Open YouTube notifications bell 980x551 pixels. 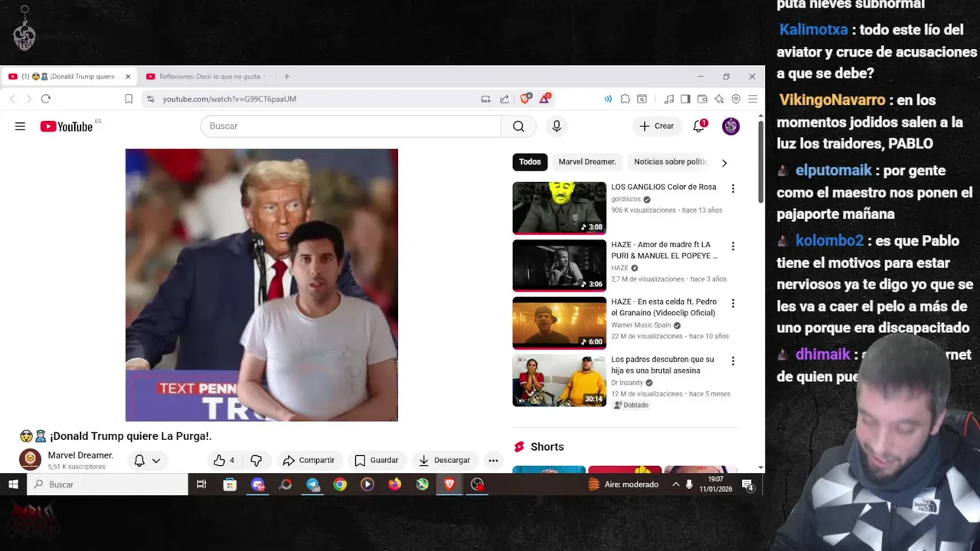click(x=699, y=126)
